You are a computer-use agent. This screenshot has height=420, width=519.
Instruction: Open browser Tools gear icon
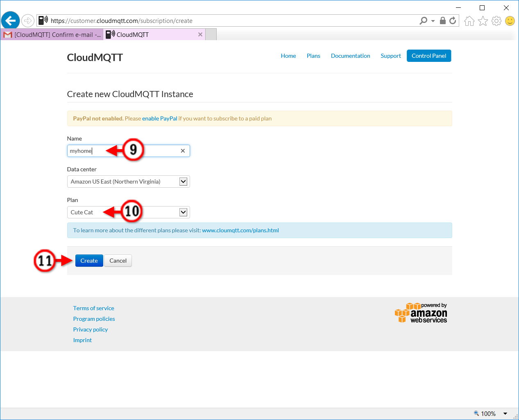496,21
